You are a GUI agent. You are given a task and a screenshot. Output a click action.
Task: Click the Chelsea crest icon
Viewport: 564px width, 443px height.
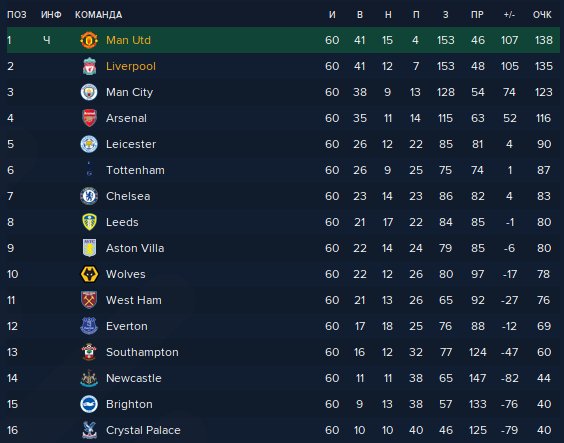89,196
